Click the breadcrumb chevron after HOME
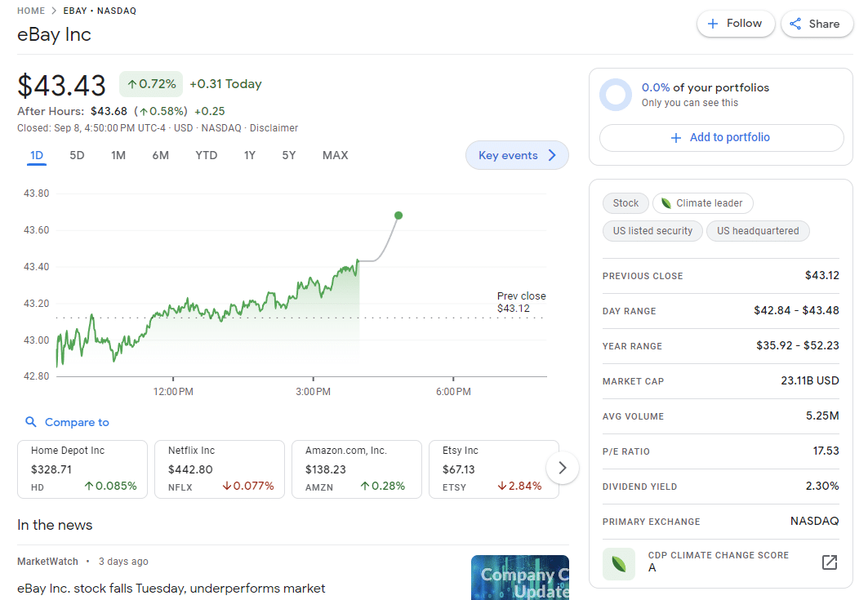 [x=54, y=11]
